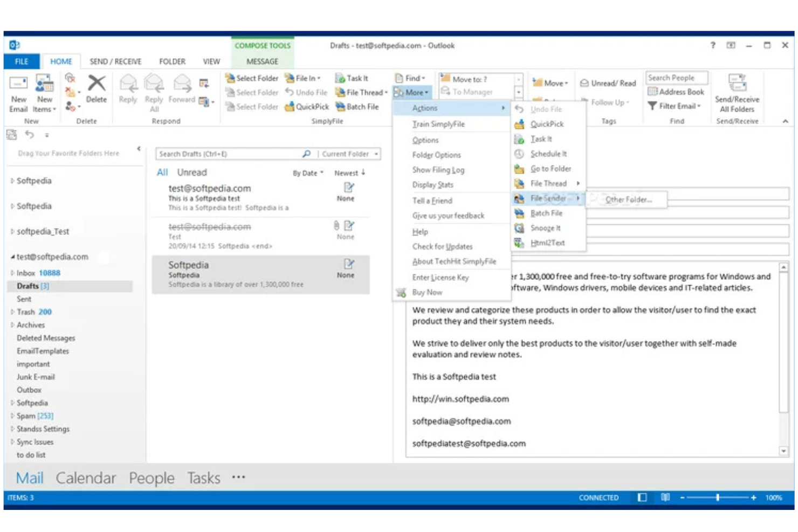The width and height of the screenshot is (798, 532).
Task: Select Snooze It in the Actions submenu
Action: coord(546,227)
